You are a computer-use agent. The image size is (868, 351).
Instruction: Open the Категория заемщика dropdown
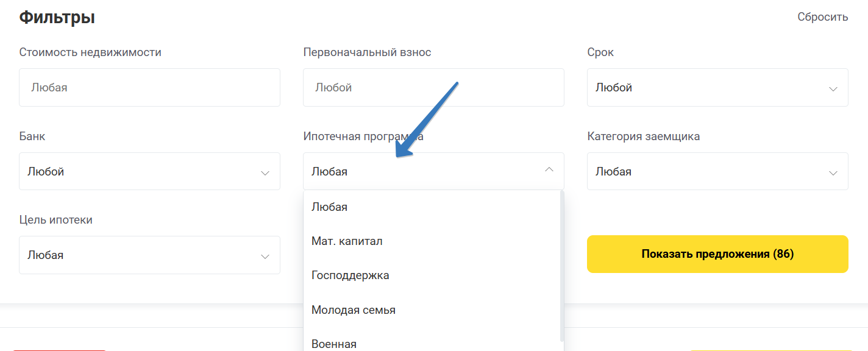point(717,171)
